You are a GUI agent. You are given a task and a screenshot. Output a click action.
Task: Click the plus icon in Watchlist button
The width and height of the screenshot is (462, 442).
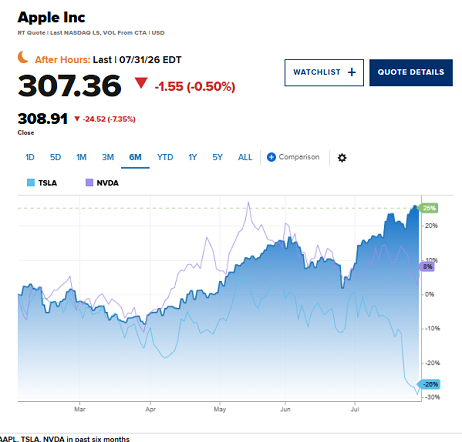[x=352, y=72]
